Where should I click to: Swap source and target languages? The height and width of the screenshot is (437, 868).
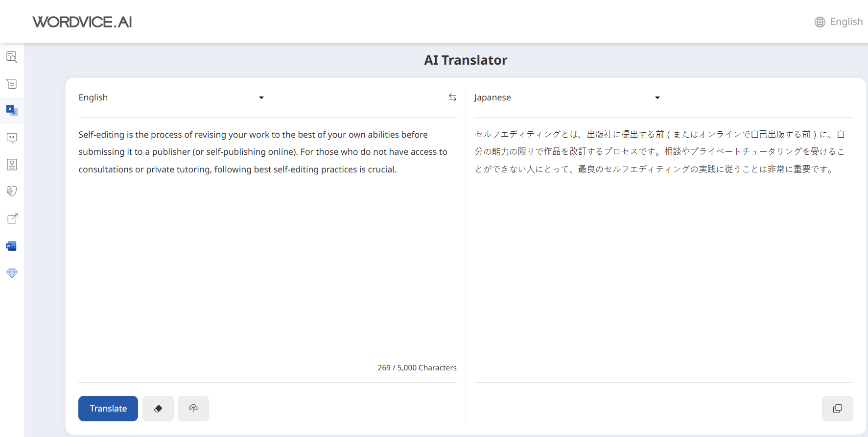(452, 97)
